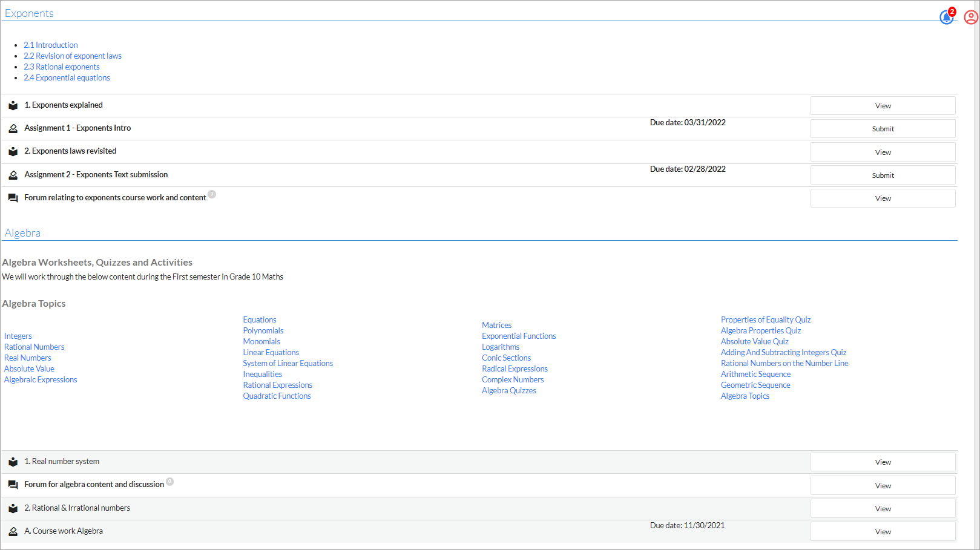Click 'Due date: 11/30/2021' text
This screenshot has height=550, width=980.
(x=687, y=526)
